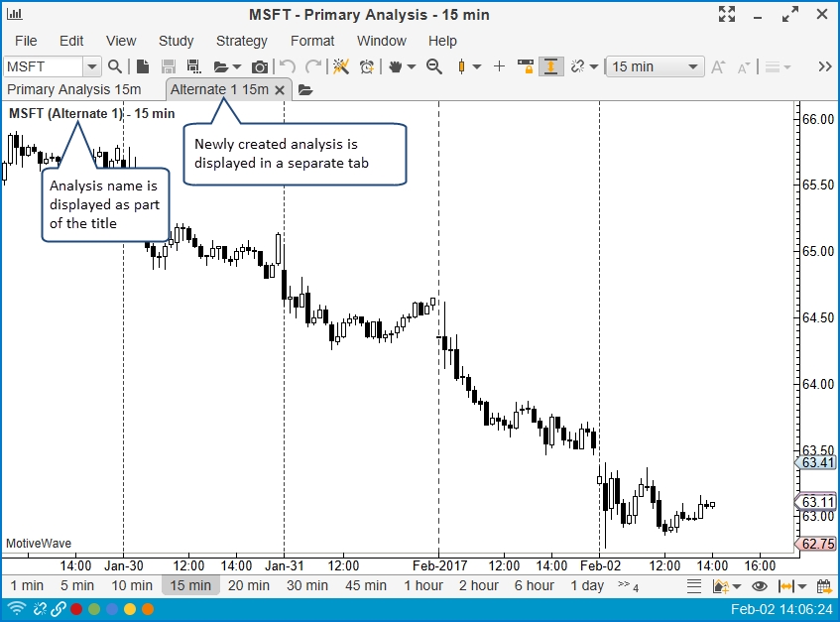
Task: Click the save icon in toolbar
Action: pos(169,66)
